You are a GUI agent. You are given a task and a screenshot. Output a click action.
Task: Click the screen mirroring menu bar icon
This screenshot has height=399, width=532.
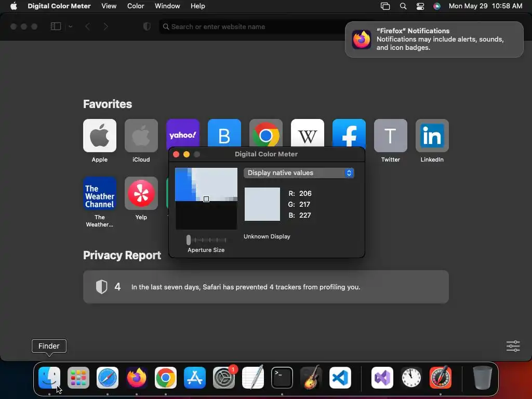click(x=385, y=6)
